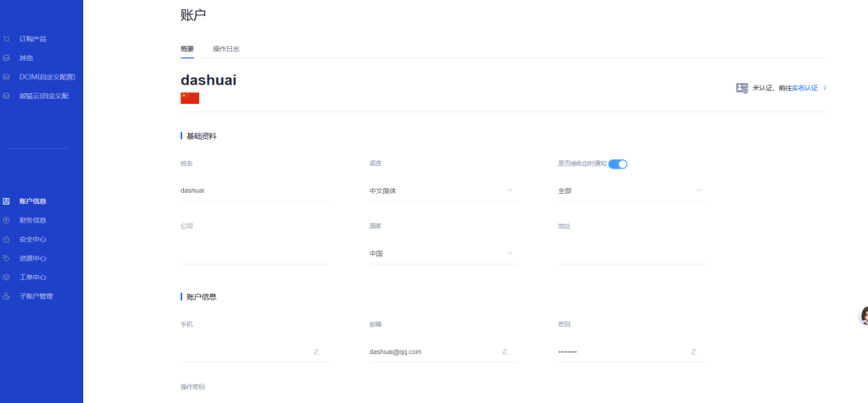Click the 安全中心 lock icon
This screenshot has width=868, height=403.
6,240
